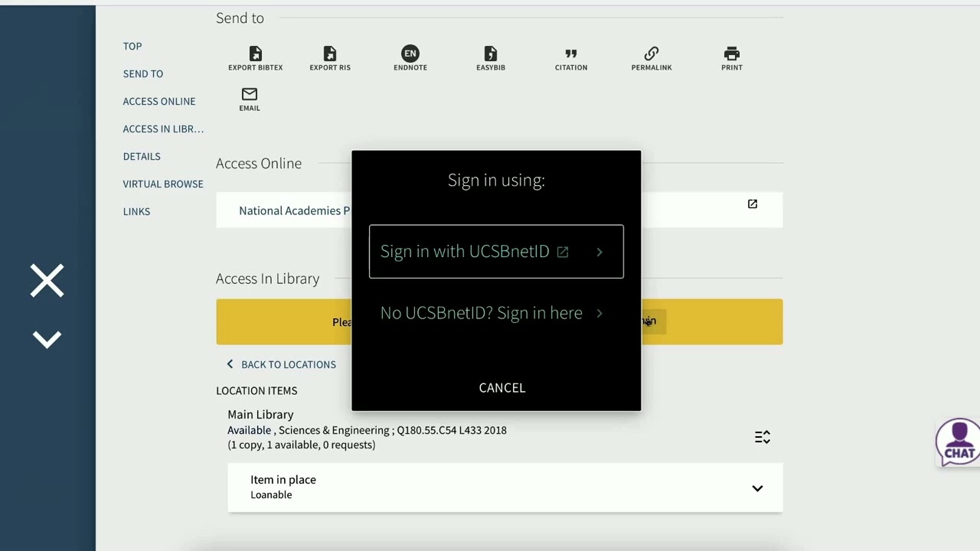Jump to Send To section

point(143,73)
